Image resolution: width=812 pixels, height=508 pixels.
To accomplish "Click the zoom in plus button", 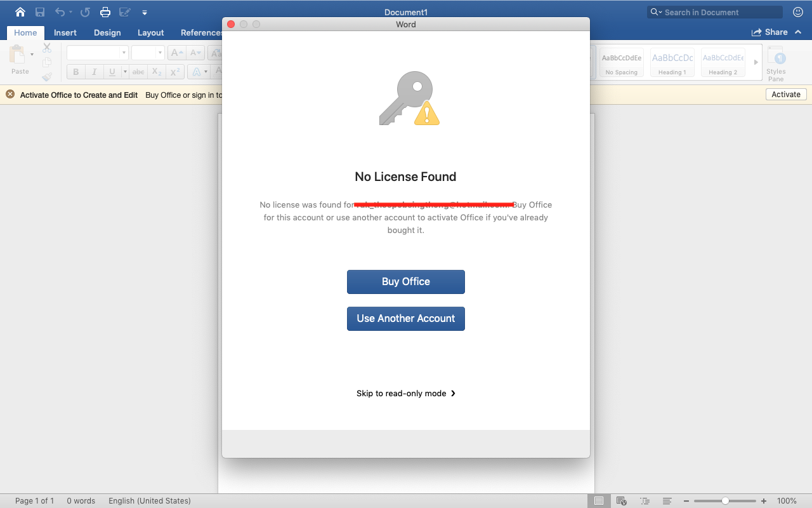I will click(764, 501).
